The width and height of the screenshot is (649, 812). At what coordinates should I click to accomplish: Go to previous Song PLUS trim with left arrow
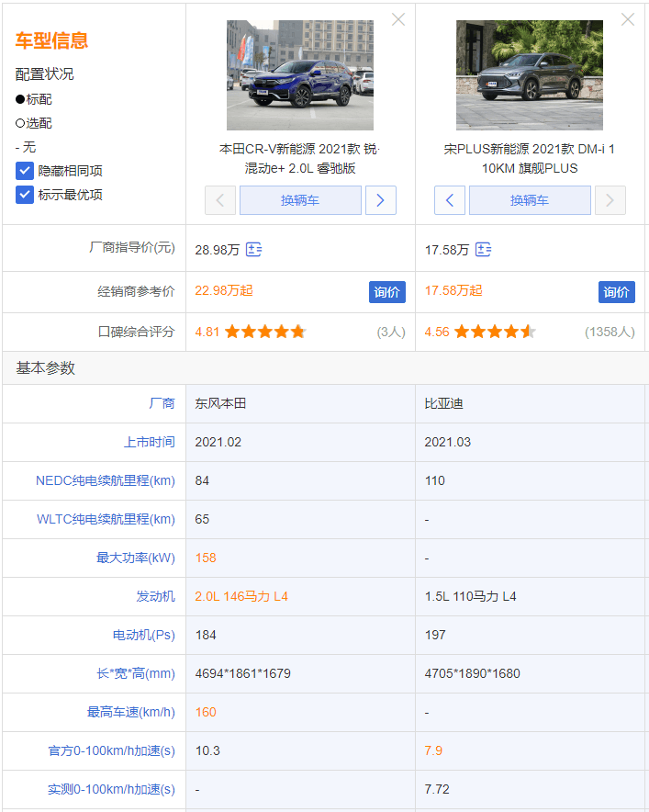pos(449,200)
